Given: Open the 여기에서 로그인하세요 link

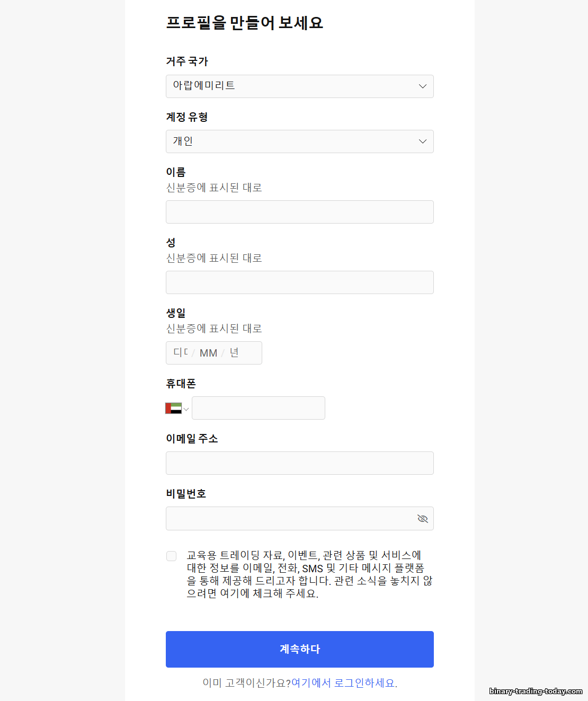Looking at the screenshot, I should click(x=343, y=683).
